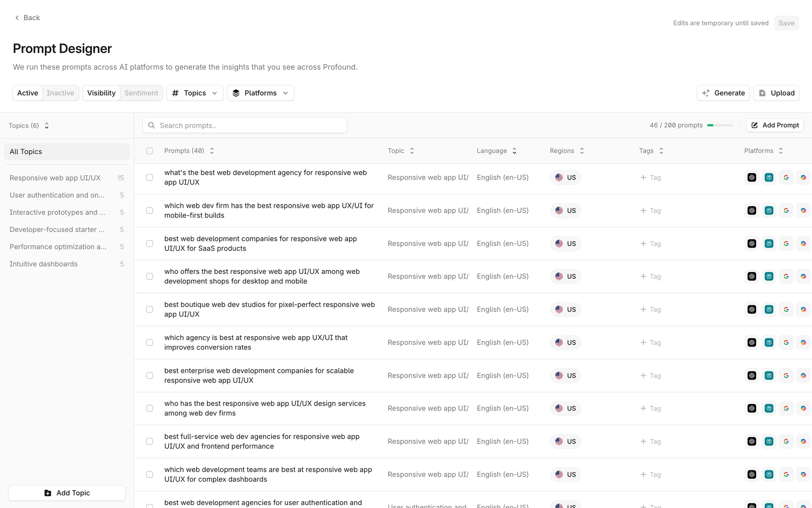The height and width of the screenshot is (508, 812).
Task: Go Back to previous page
Action: (x=27, y=18)
